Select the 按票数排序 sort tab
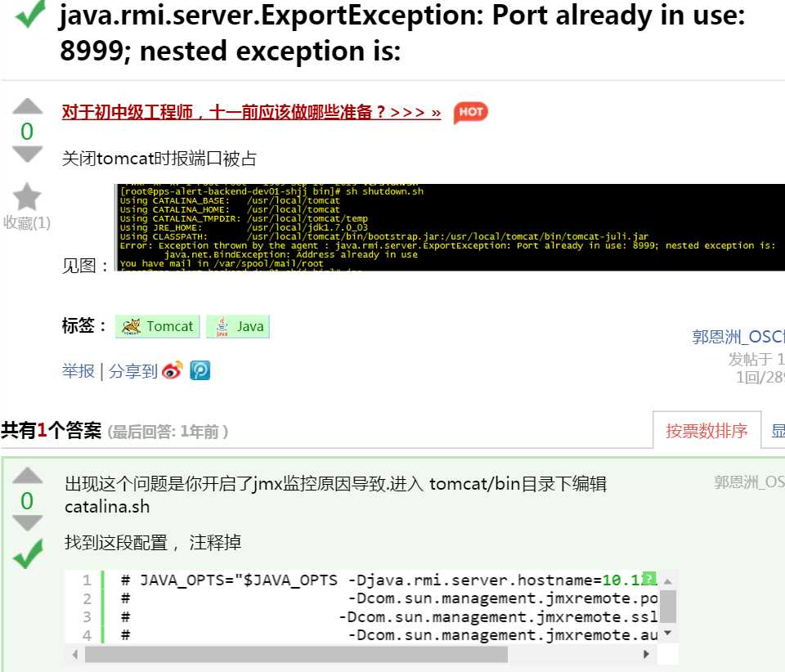This screenshot has height=672, width=785. click(x=706, y=430)
